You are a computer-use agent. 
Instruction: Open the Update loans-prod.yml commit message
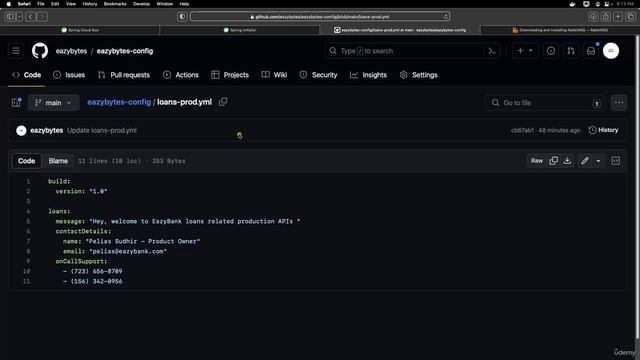click(102, 131)
